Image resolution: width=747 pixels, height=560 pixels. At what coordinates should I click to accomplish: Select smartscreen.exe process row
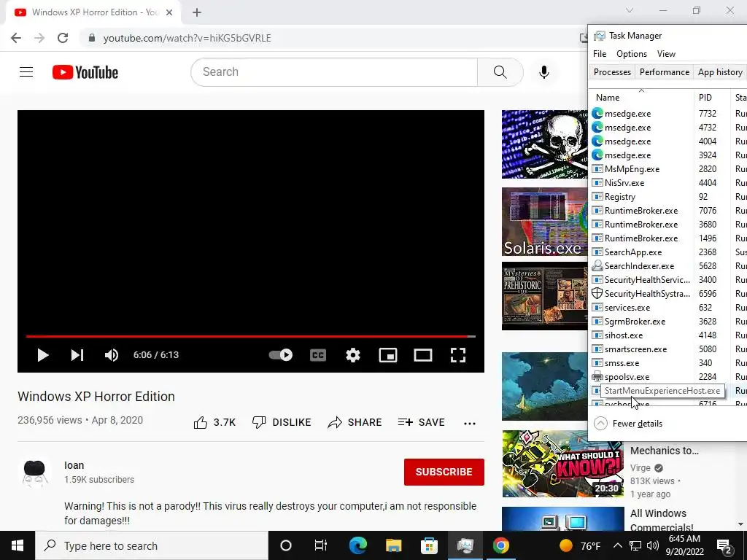click(668, 349)
